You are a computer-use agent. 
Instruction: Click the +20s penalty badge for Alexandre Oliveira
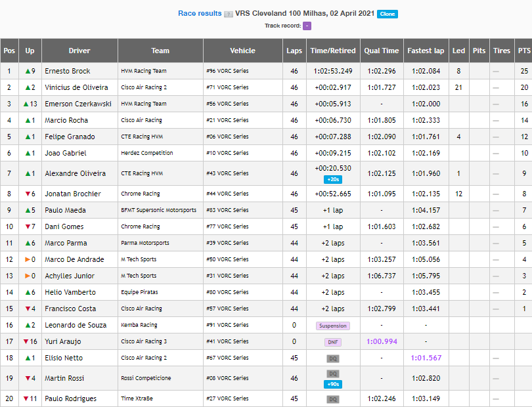pyautogui.click(x=333, y=179)
